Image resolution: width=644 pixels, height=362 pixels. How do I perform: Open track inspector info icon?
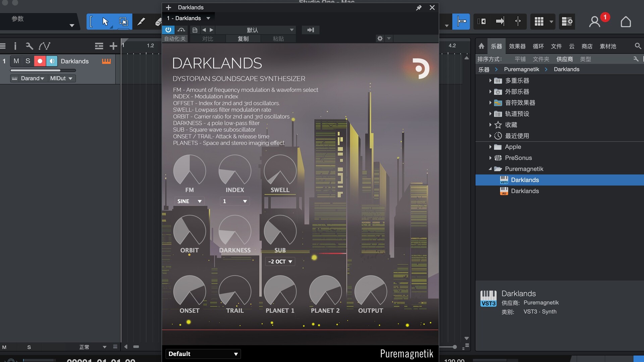pyautogui.click(x=15, y=46)
